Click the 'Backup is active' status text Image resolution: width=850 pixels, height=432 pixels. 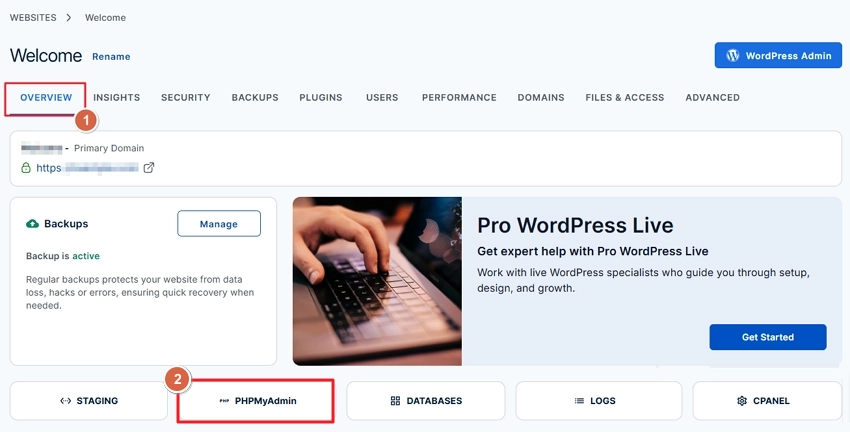63,256
